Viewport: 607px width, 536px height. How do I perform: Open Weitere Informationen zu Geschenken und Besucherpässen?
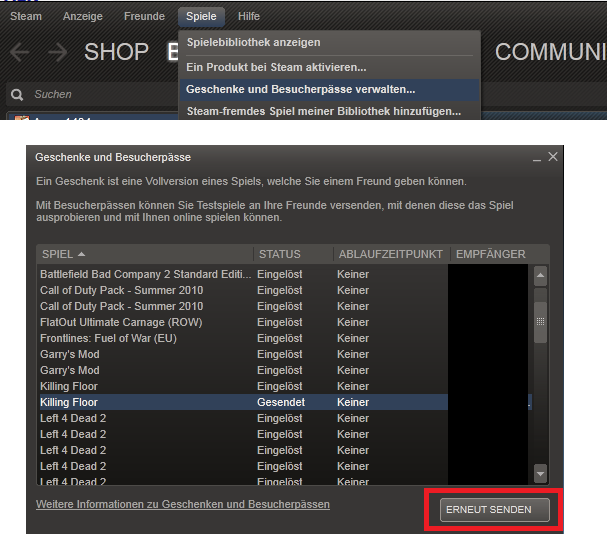tap(183, 504)
